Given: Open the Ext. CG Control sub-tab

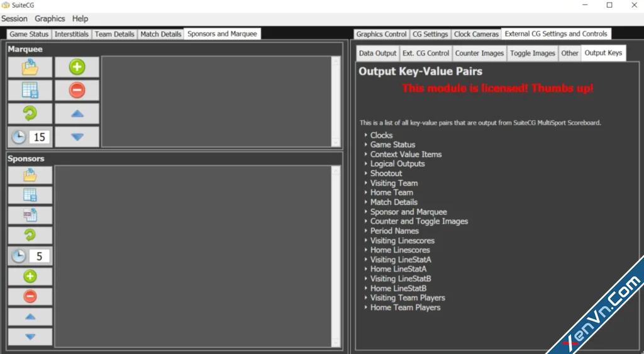Looking at the screenshot, I should (426, 53).
